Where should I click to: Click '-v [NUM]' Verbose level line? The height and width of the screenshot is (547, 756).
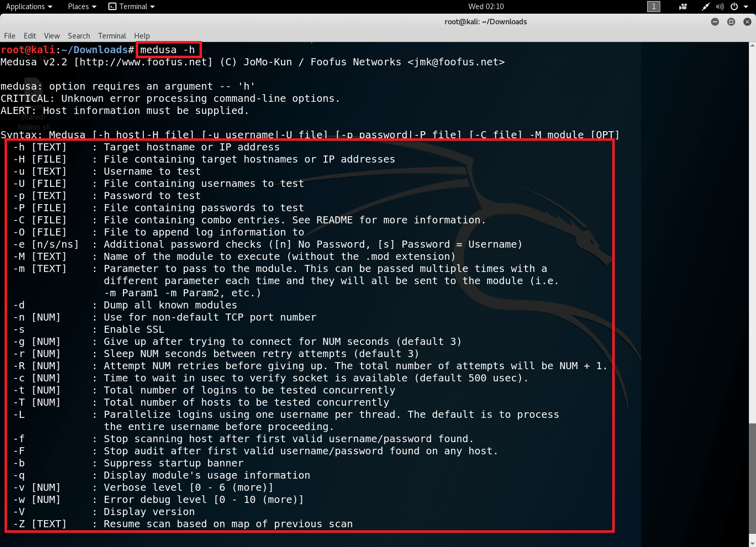[x=143, y=487]
